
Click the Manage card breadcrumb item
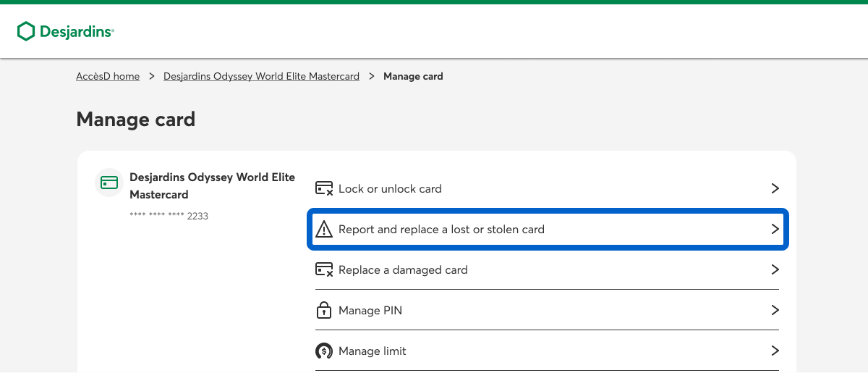point(413,76)
